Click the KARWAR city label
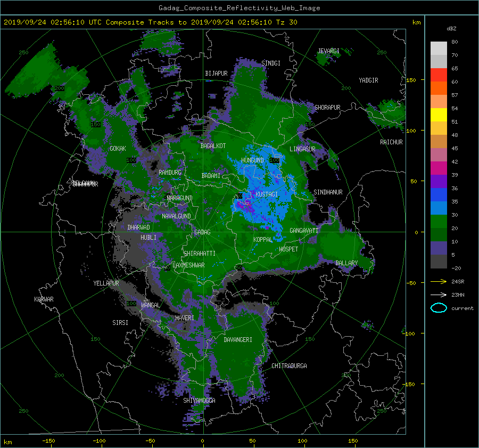Screen dimensions: 479x448 click(44, 299)
